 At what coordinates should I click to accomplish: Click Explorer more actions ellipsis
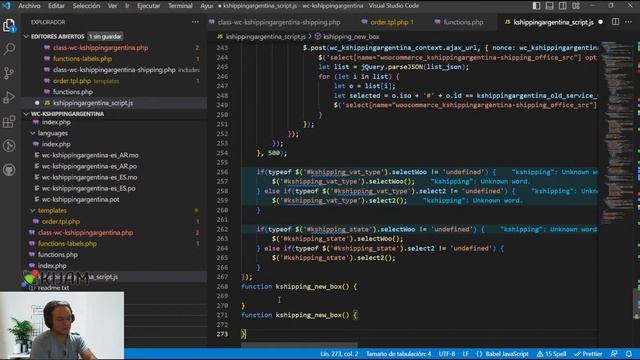coord(195,22)
